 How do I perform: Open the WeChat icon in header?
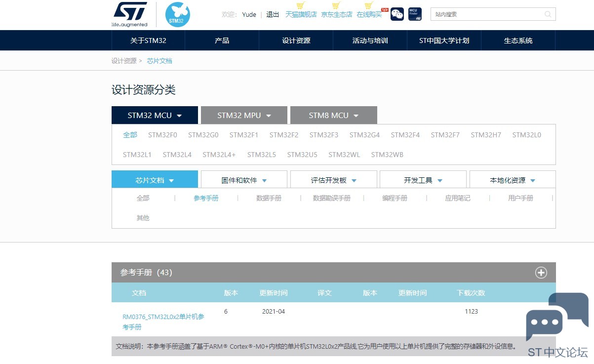[x=397, y=14]
